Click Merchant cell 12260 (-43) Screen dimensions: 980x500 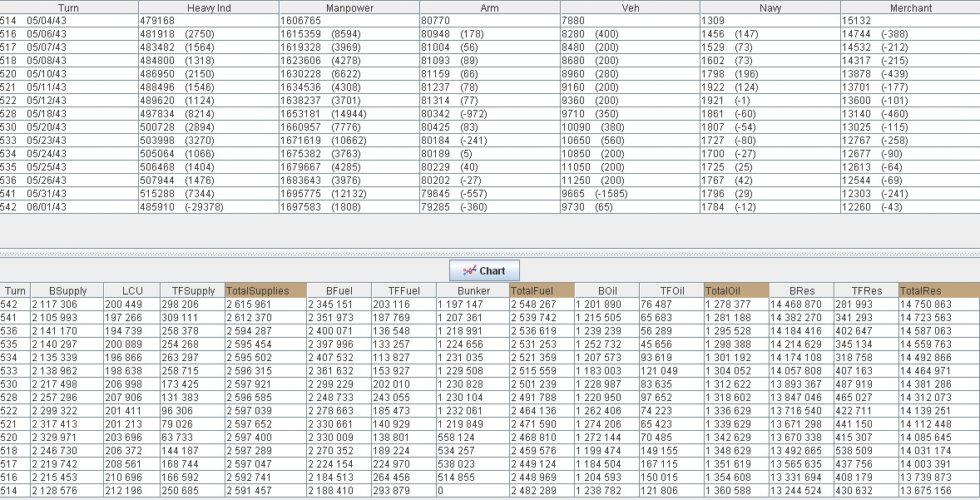tap(911, 207)
